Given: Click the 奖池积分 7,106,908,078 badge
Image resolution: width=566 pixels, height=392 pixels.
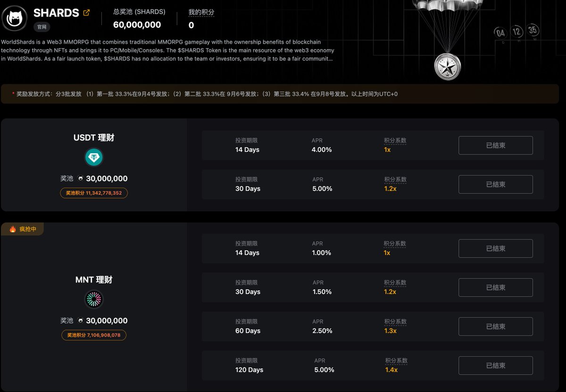Looking at the screenshot, I should tap(94, 335).
